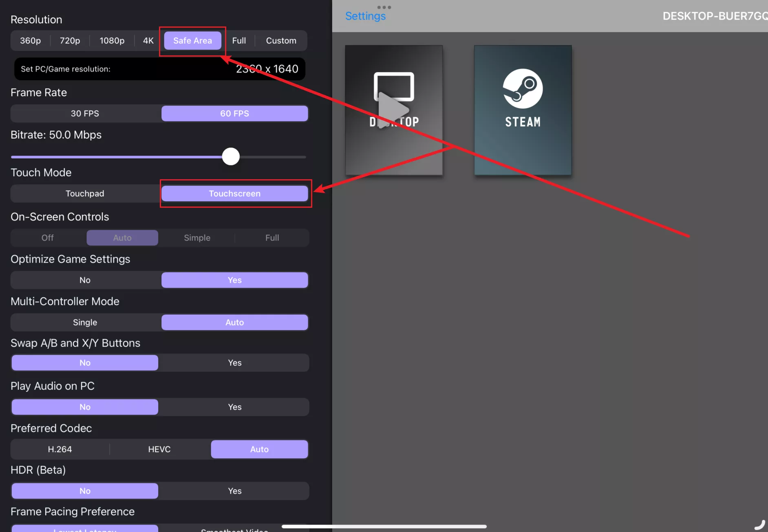
Task: Set On-Screen Controls to Full
Action: (272, 238)
